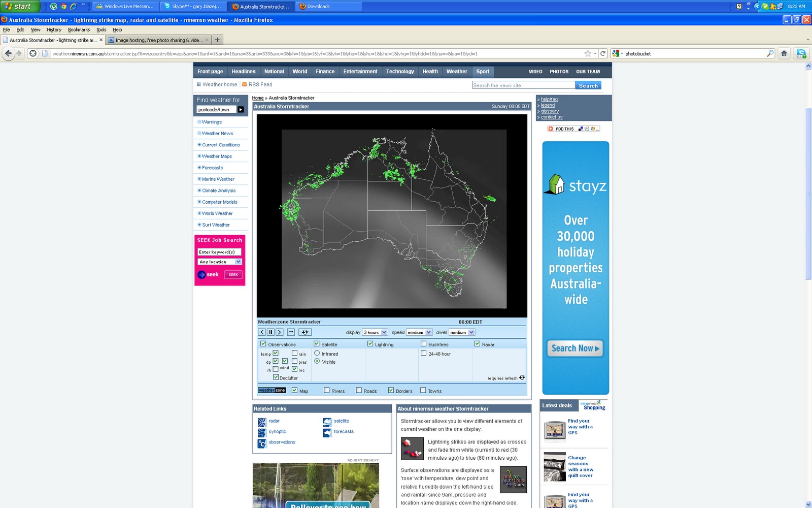Click the Internet Explorer quick launch icon
The image size is (812, 508).
(x=73, y=6)
